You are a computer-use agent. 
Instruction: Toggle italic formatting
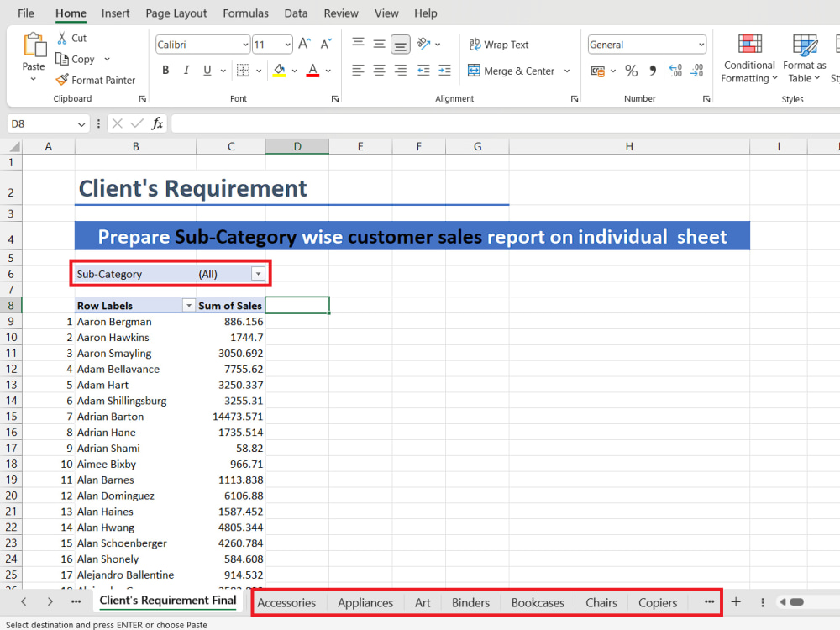click(x=186, y=71)
